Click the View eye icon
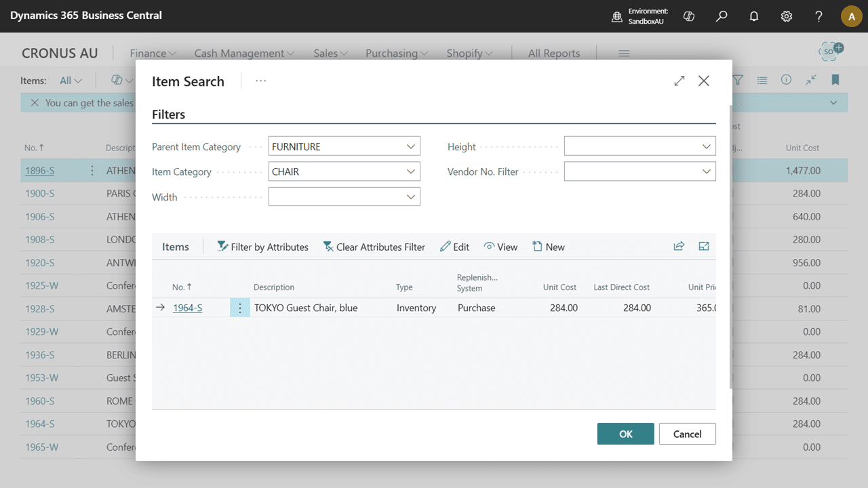868x488 pixels. (x=489, y=247)
